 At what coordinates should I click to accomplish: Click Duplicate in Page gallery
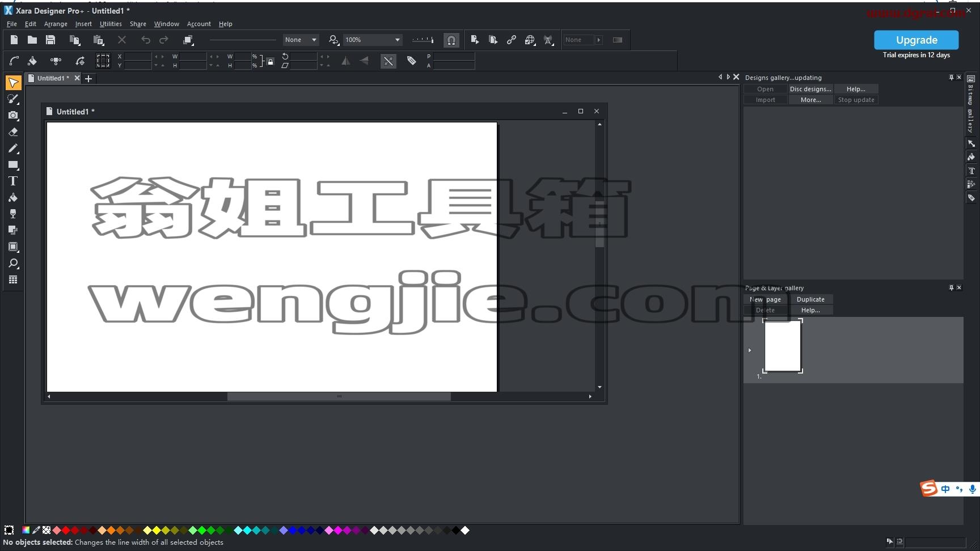click(810, 299)
